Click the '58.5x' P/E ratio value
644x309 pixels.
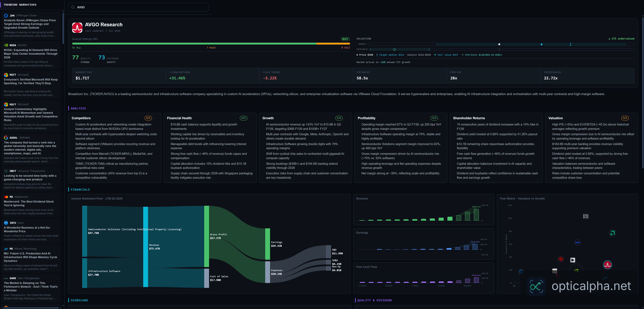coord(362,78)
